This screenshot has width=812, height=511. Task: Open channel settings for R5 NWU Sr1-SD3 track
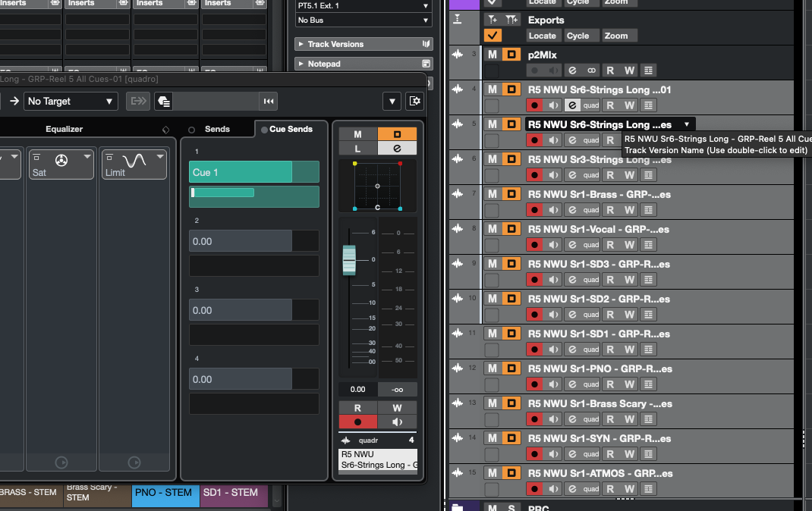point(572,280)
